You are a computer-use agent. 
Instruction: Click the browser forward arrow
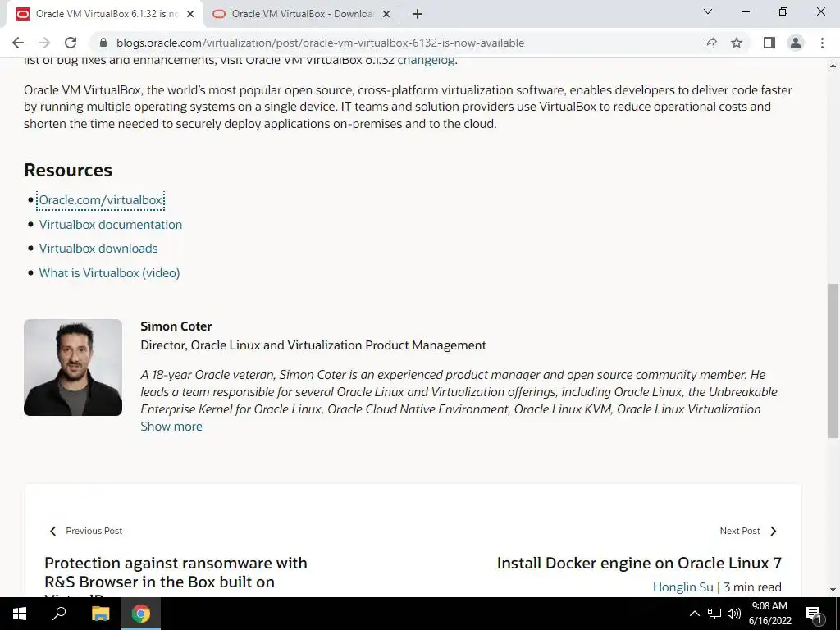pyautogui.click(x=44, y=43)
